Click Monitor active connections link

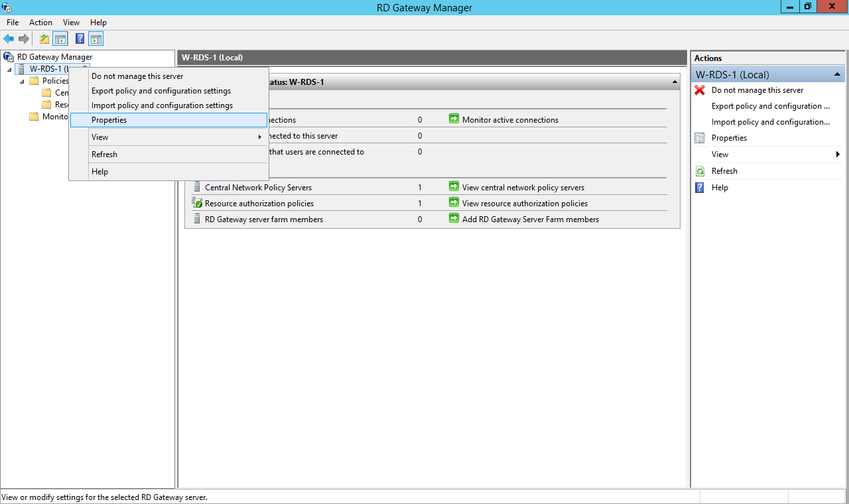click(510, 120)
